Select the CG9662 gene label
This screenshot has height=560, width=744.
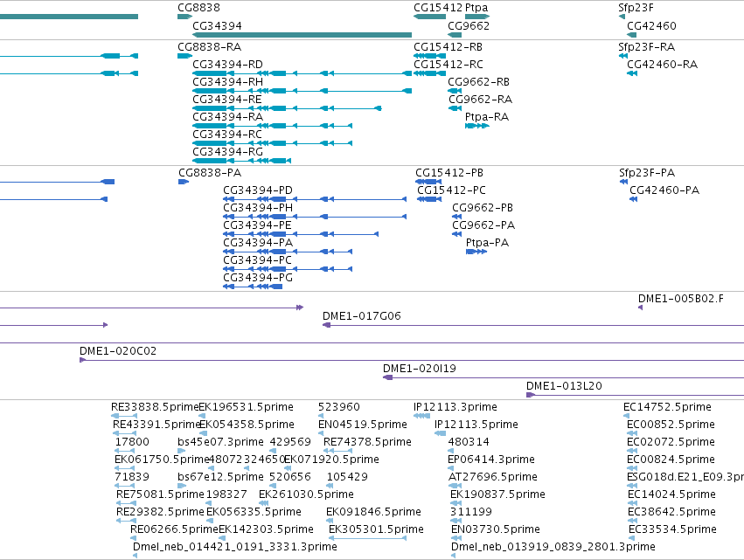(469, 25)
